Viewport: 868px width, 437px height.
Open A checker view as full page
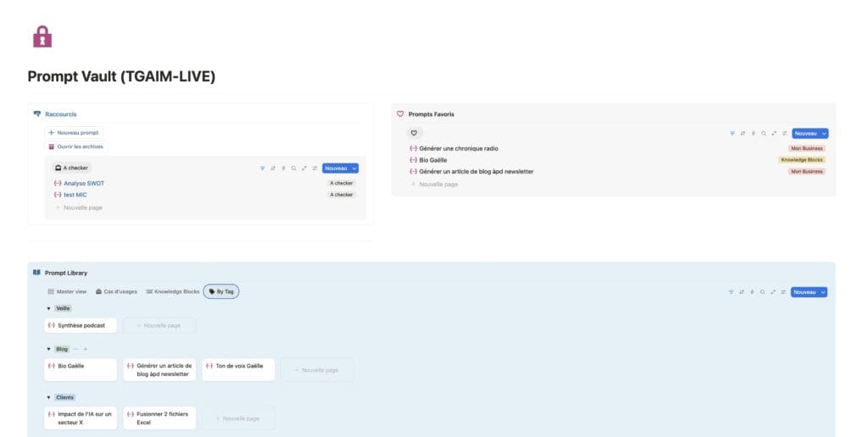pos(304,169)
